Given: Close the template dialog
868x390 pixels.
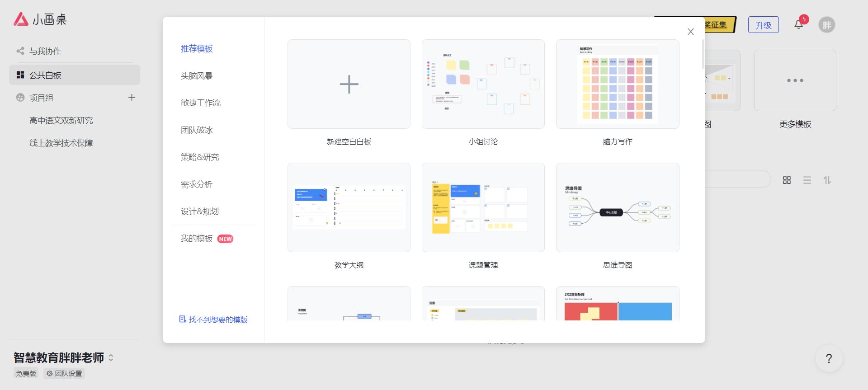Looking at the screenshot, I should (690, 32).
